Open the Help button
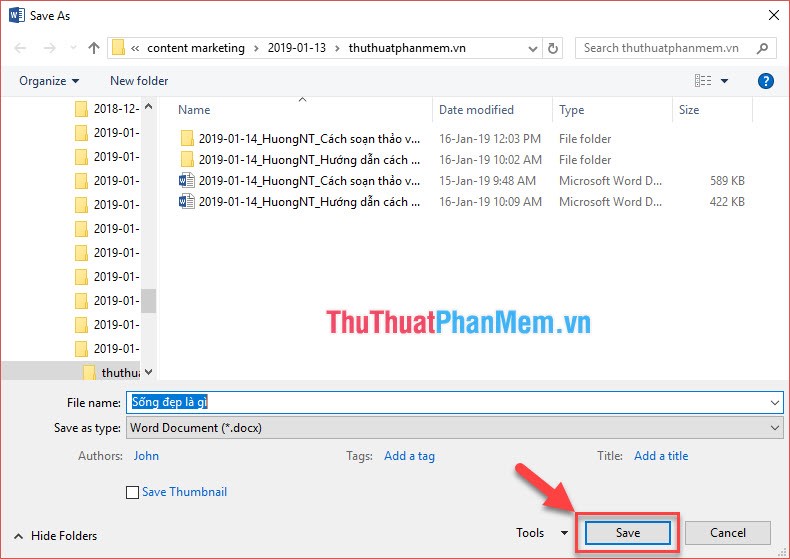This screenshot has width=790, height=559. click(766, 81)
